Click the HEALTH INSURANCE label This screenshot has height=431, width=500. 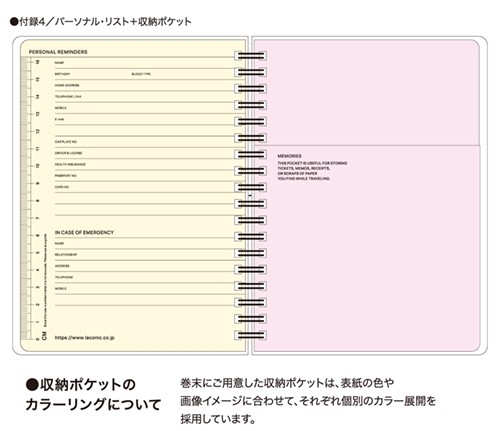click(70, 165)
